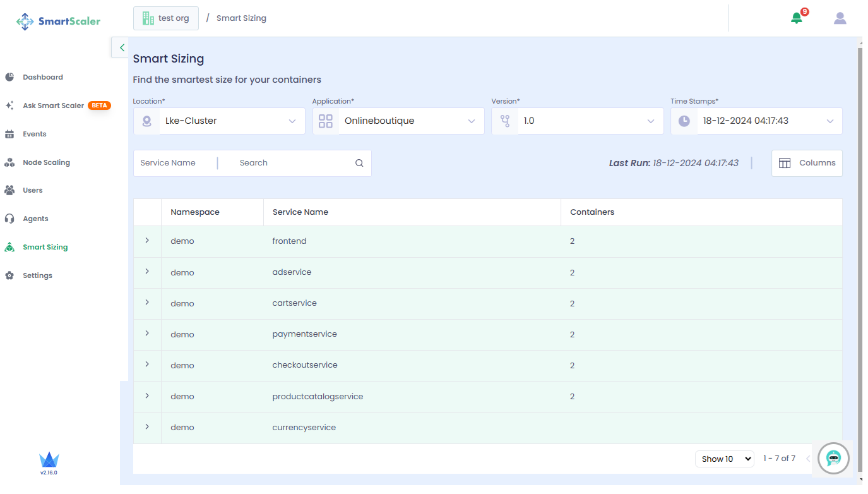Click the Users people icon
Viewport: 868px width, 494px height.
pyautogui.click(x=9, y=190)
